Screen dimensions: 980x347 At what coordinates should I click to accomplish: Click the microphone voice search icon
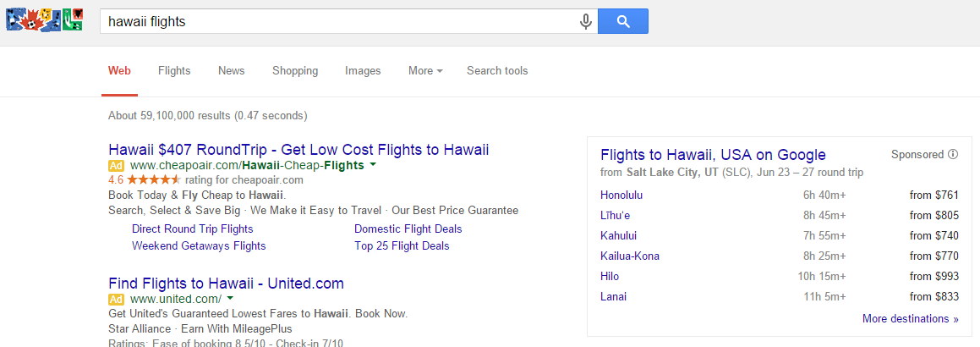coord(585,21)
